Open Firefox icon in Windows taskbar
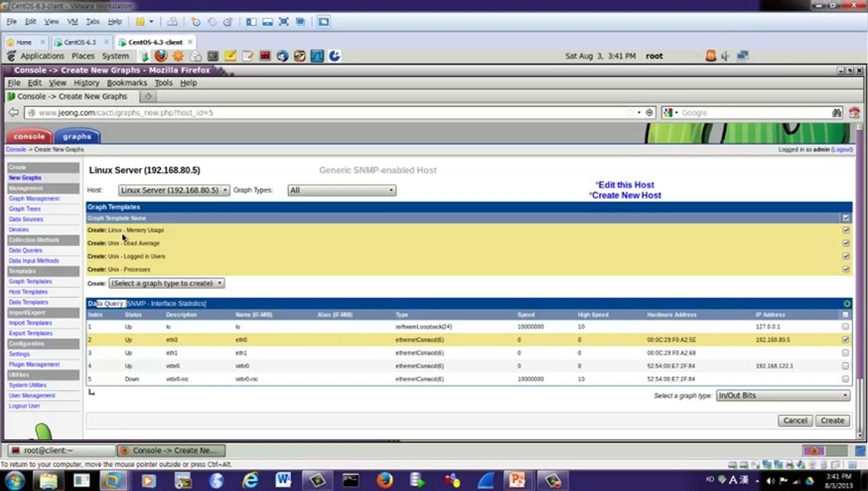 [384, 481]
